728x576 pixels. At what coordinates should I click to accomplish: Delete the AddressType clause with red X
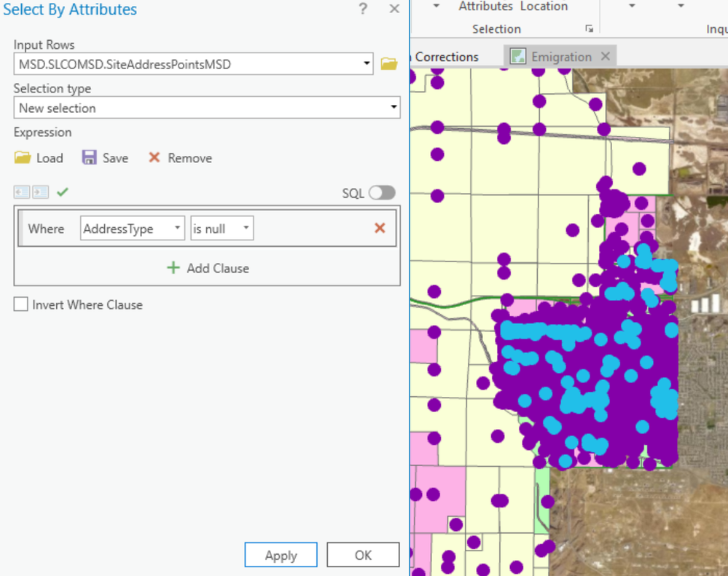pyautogui.click(x=380, y=228)
